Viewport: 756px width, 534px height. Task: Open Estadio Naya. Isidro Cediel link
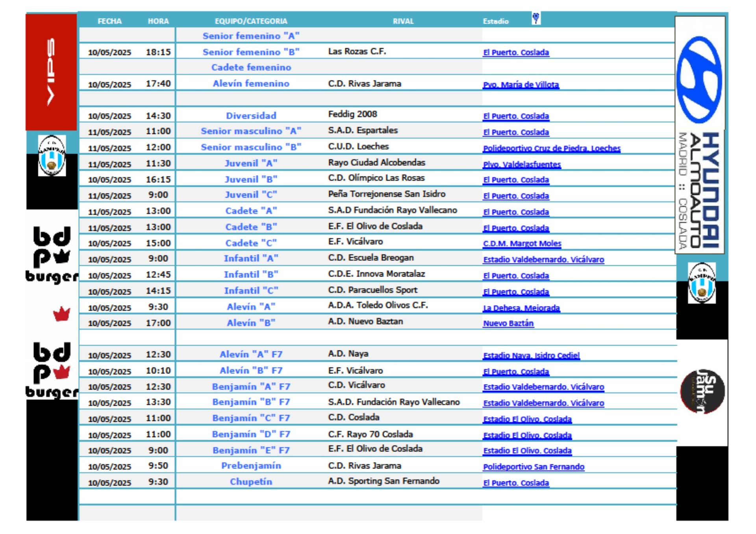tap(531, 356)
